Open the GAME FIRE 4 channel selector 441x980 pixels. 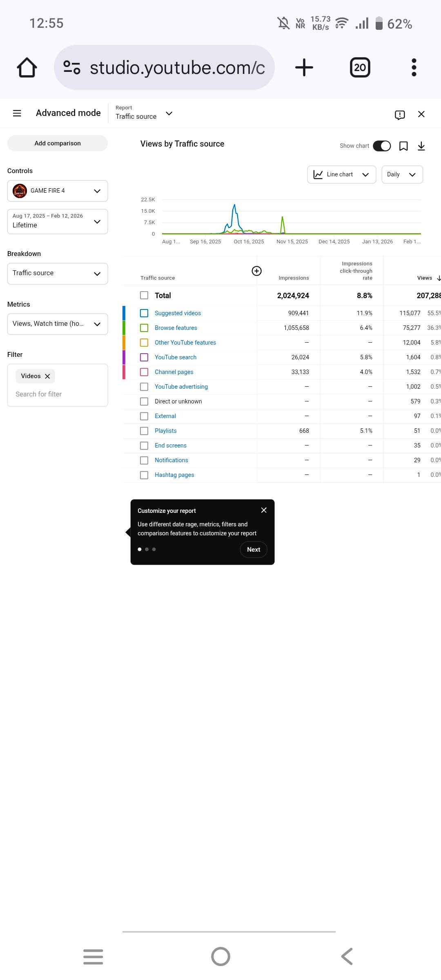click(x=58, y=191)
